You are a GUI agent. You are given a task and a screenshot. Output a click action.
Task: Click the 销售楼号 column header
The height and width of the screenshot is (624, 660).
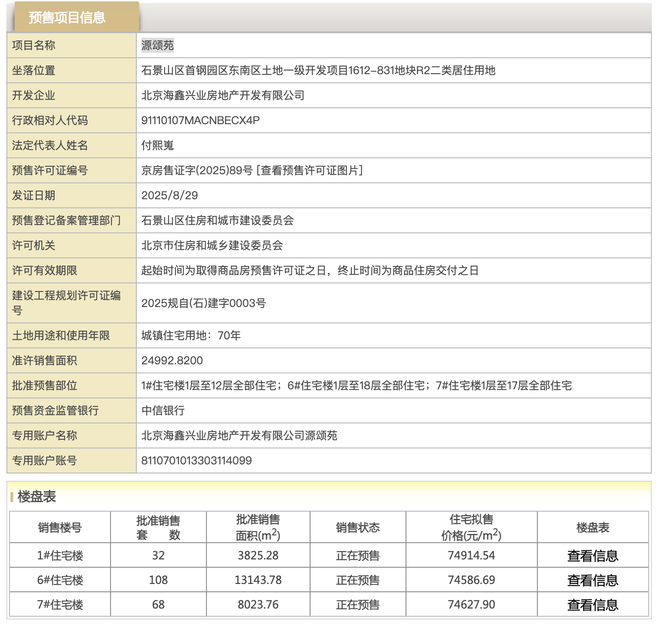coord(60,527)
